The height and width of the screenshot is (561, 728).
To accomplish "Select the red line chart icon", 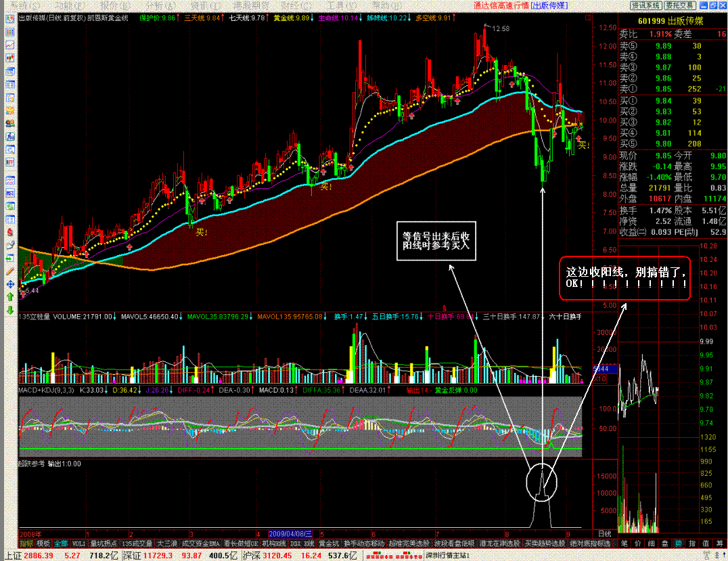I will pyautogui.click(x=9, y=45).
